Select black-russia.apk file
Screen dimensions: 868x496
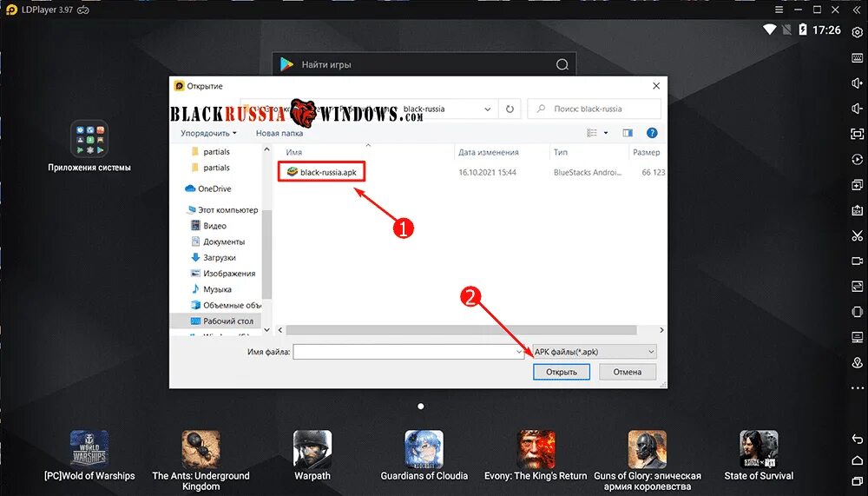tap(322, 172)
